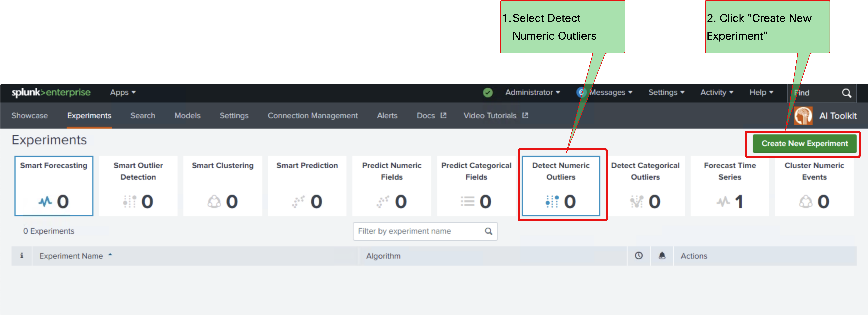Image resolution: width=868 pixels, height=315 pixels.
Task: Click the filter search magnifier icon
Action: tap(489, 231)
